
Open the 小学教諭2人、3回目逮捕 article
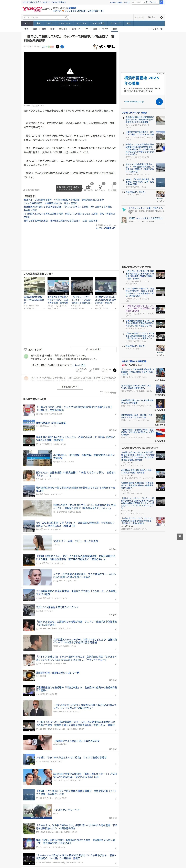(x=84, y=456)
